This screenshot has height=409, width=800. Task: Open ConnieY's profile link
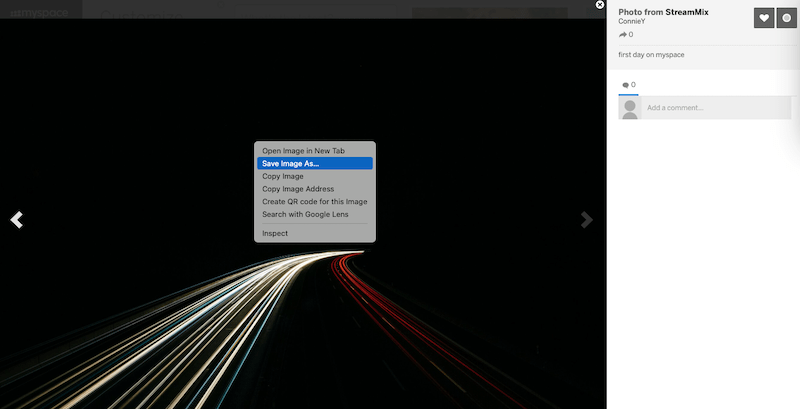[x=634, y=21]
